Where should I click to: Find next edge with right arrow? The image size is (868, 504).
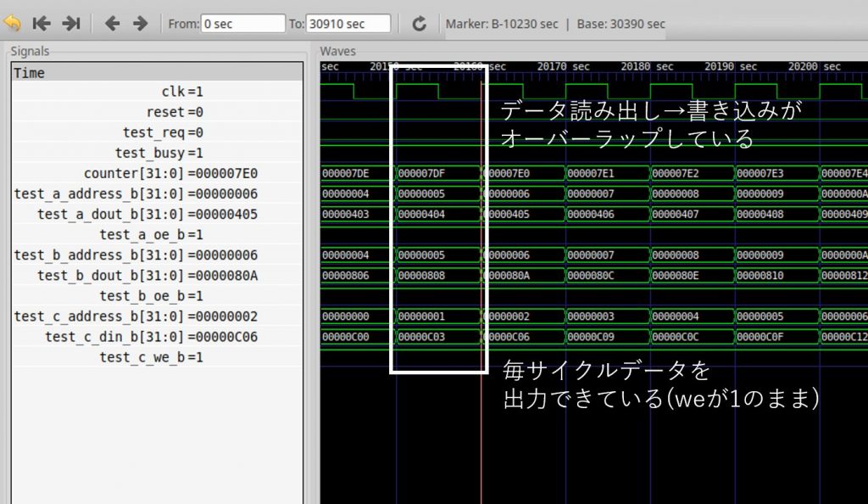coord(141,23)
